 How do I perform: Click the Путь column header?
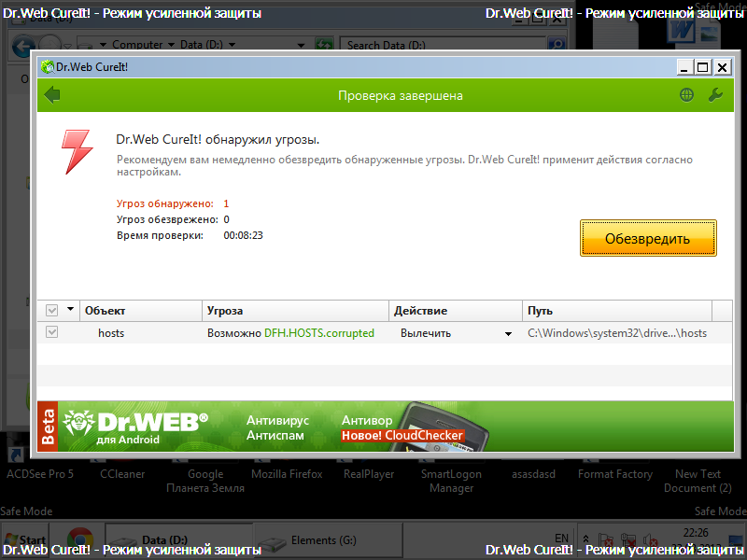coord(617,311)
